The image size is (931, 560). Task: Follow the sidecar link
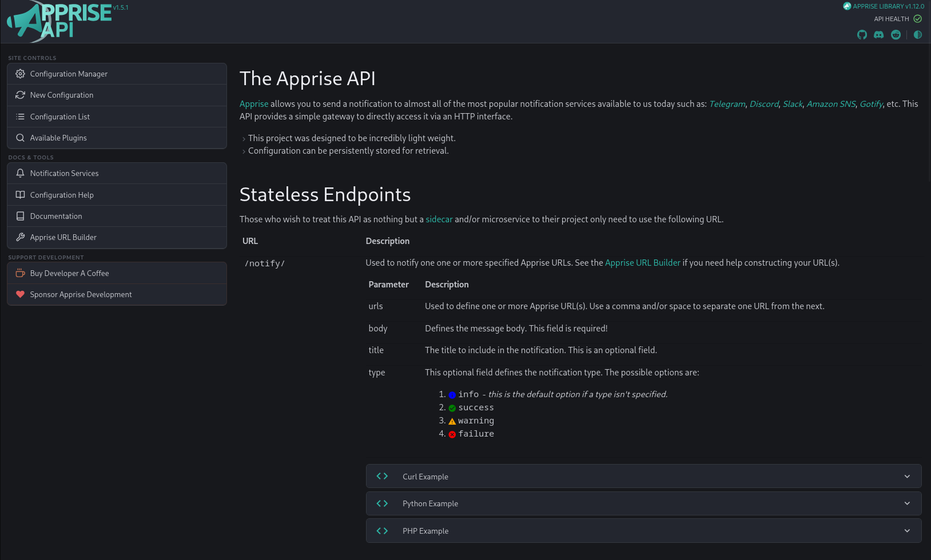click(x=439, y=219)
